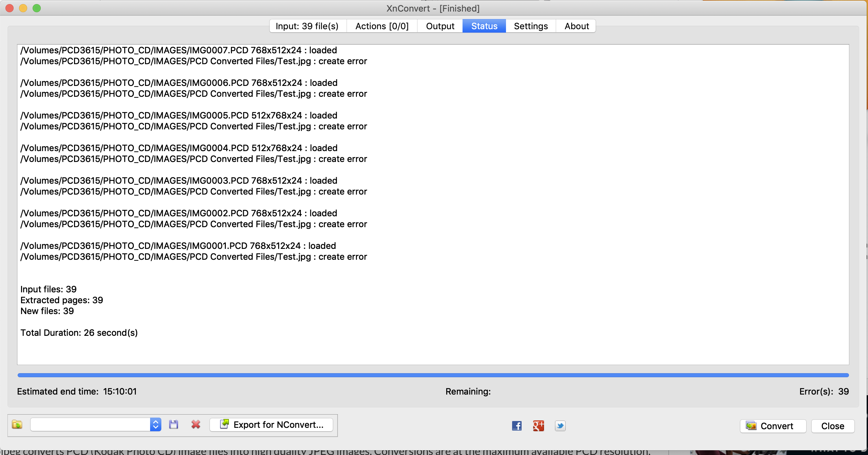Screen dimensions: 868x455
Task: Click the blue conversion progress bar
Action: (433, 375)
